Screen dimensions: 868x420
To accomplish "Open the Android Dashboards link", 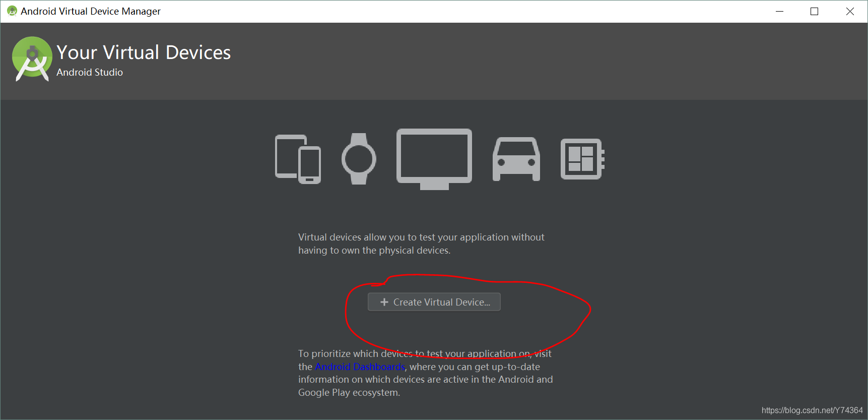I will 360,367.
